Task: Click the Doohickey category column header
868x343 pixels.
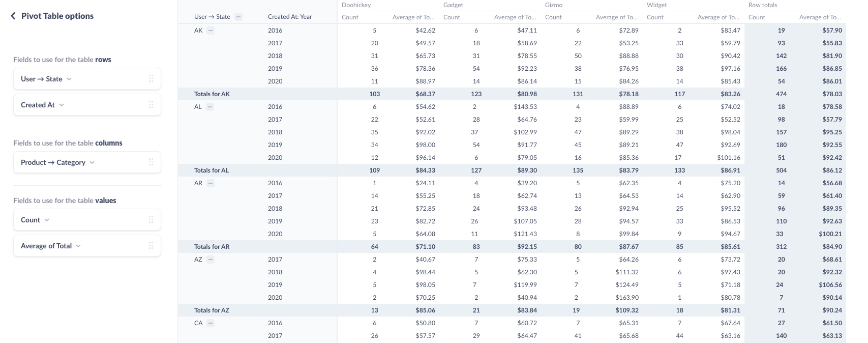Action: click(356, 5)
